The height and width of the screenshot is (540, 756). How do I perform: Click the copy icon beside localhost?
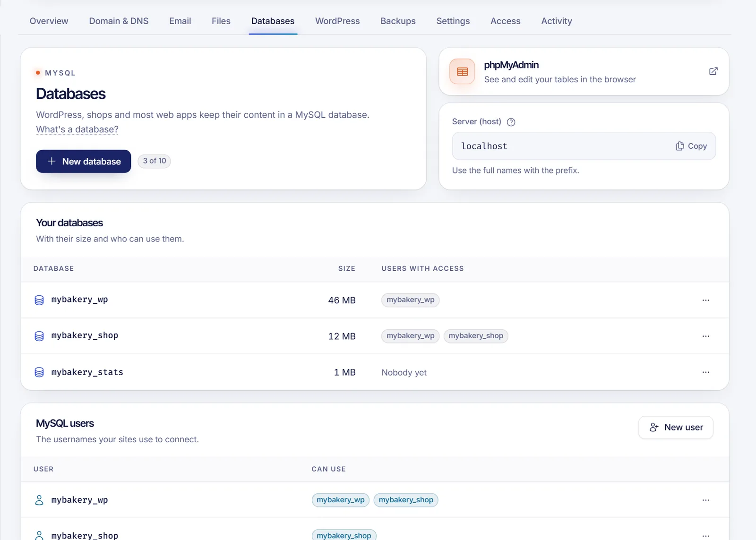(x=680, y=146)
